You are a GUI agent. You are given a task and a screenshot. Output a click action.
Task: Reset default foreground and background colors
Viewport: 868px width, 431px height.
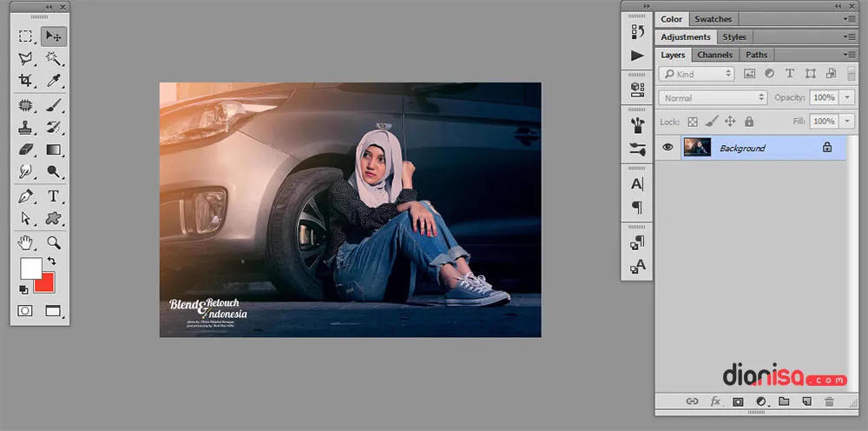[23, 289]
